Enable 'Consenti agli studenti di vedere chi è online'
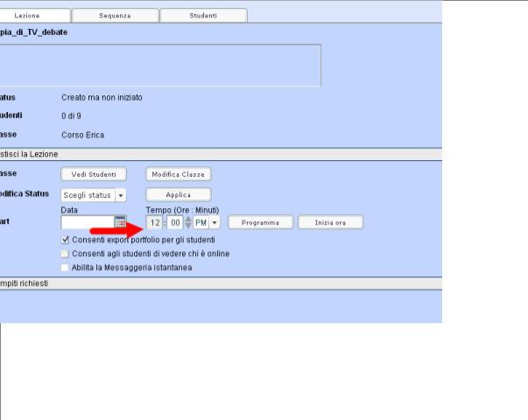Screen dimensions: 528x420 click(x=65, y=254)
